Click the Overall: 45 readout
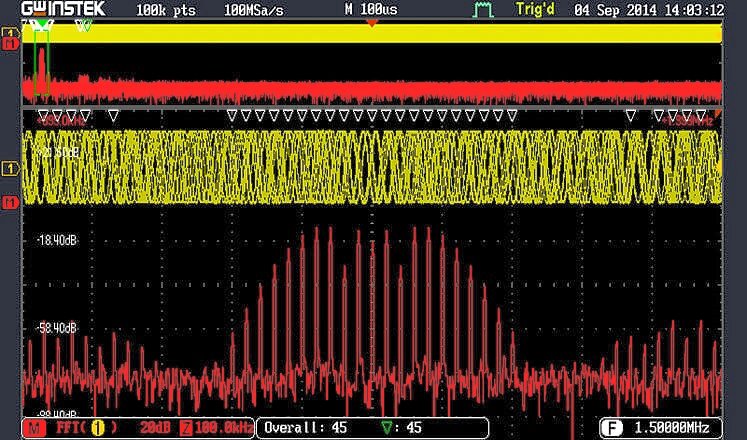This screenshot has height=440, width=747. click(x=305, y=428)
